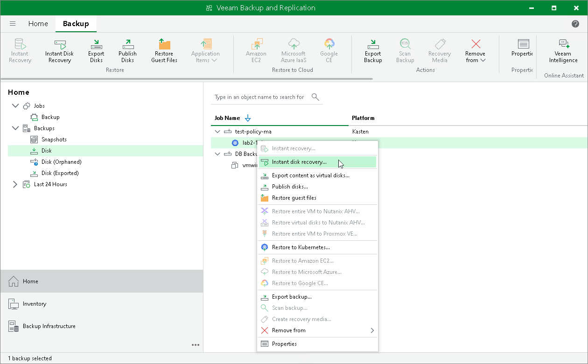Open the Home navigation pane
Image resolution: width=588 pixels, height=364 pixels.
click(102, 281)
